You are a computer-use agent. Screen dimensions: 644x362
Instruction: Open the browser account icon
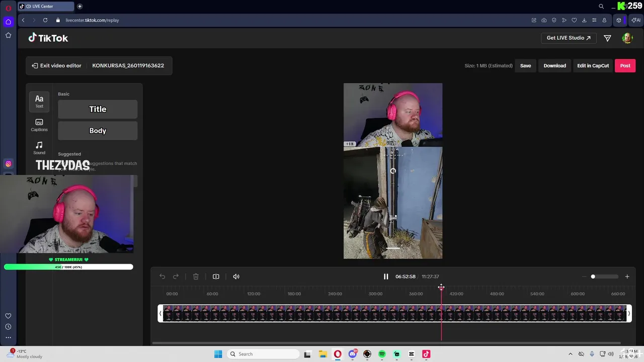pyautogui.click(x=604, y=20)
